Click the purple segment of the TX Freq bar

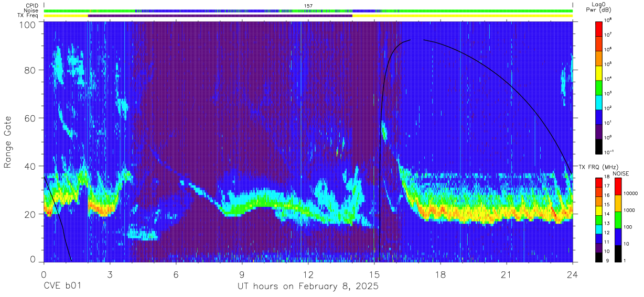220,16
